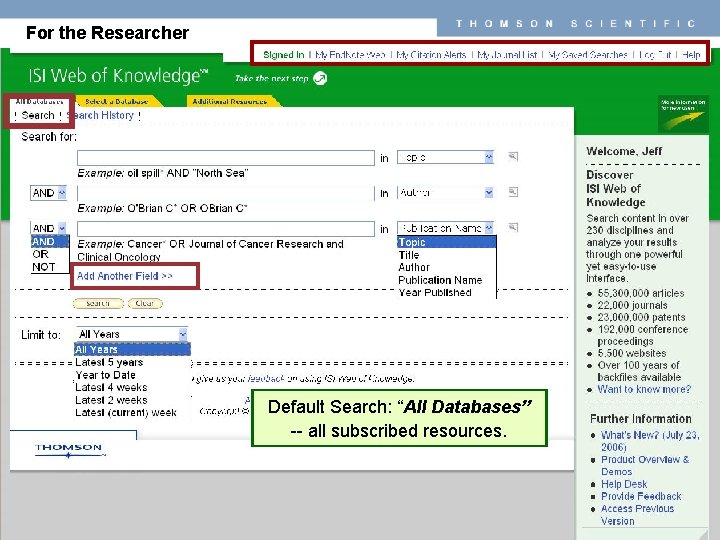The image size is (720, 540).
Task: Select Year to Date option
Action: [106, 375]
